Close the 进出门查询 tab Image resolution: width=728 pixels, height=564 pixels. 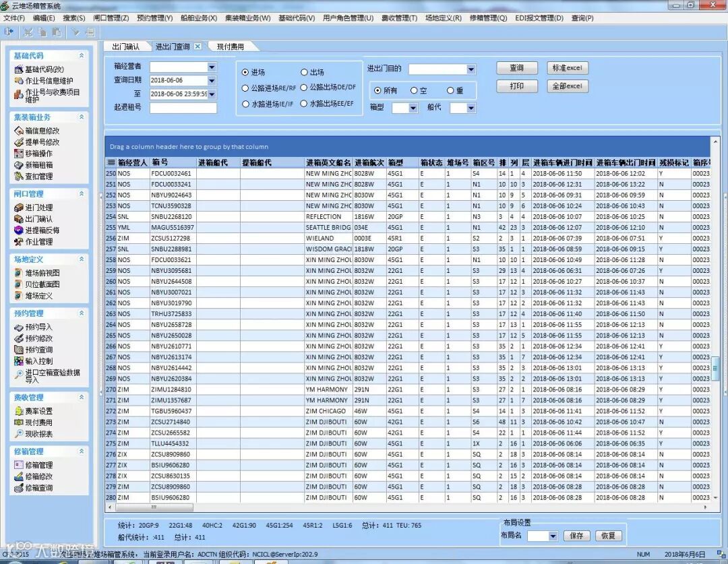pos(198,46)
